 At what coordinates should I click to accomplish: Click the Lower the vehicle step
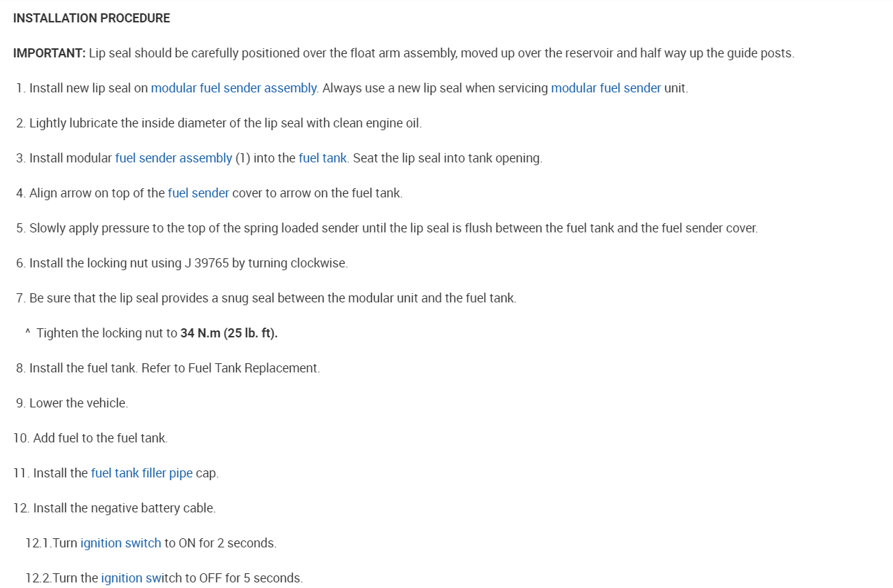pyautogui.click(x=78, y=403)
